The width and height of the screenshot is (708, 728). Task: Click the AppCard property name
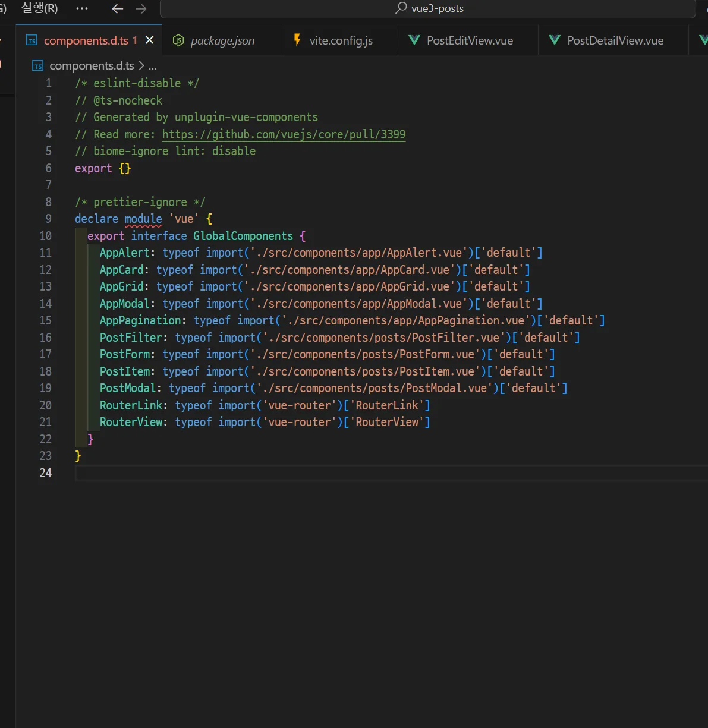tap(122, 270)
